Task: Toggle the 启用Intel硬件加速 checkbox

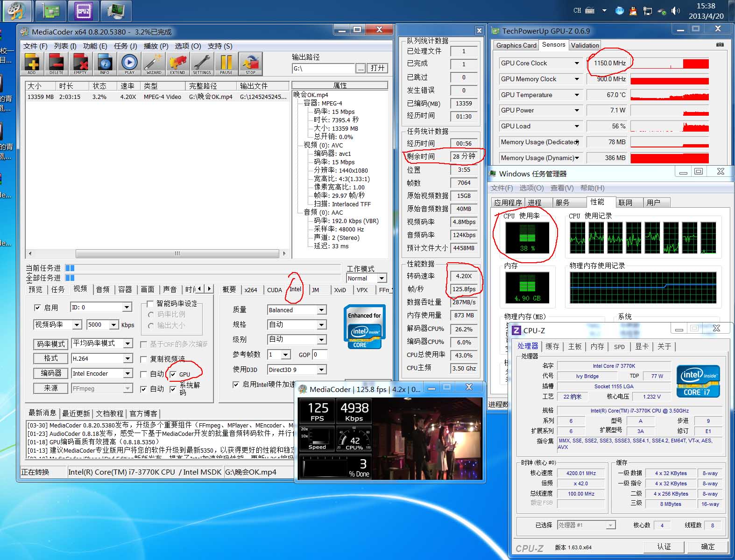Action: (236, 385)
